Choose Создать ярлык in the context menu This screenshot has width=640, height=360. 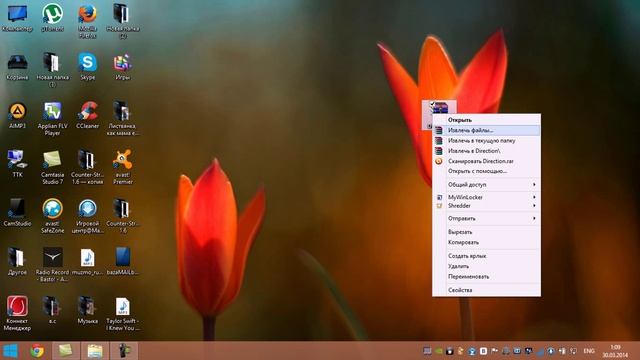487,256
